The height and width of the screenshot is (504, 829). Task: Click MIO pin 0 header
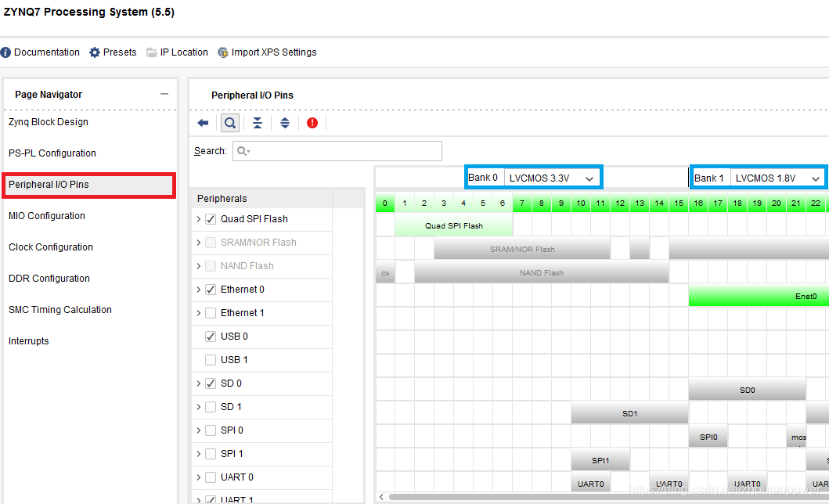click(x=385, y=203)
